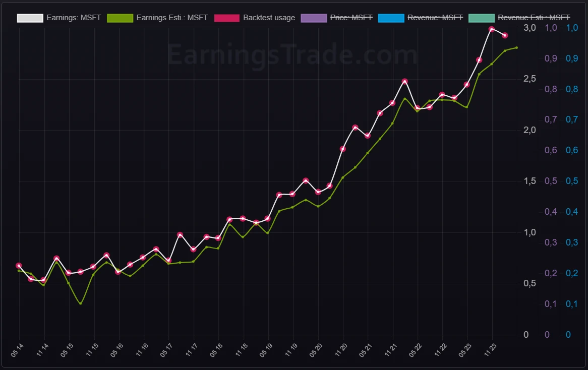The image size is (588, 370).
Task: Click the EarningsTrade.com watermark text
Action: click(x=292, y=54)
